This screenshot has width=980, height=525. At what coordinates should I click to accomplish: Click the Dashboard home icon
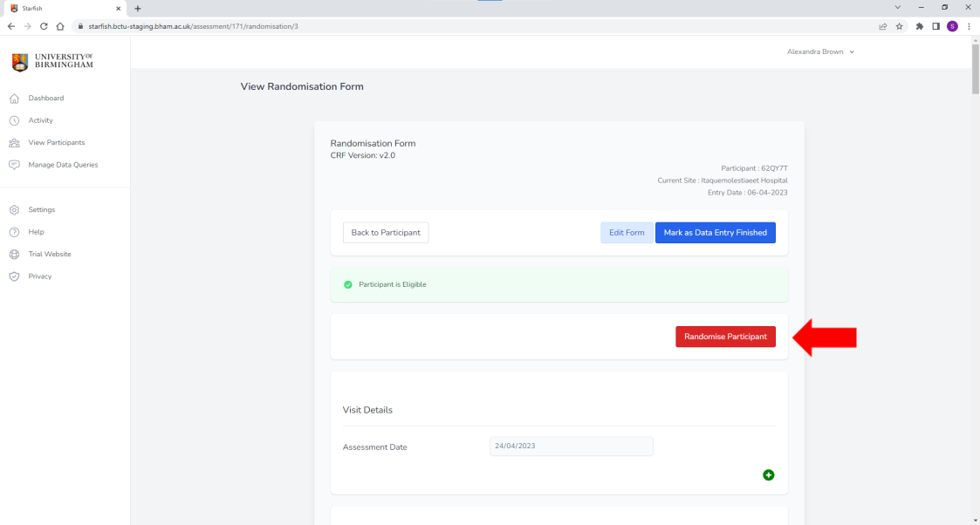pyautogui.click(x=14, y=99)
